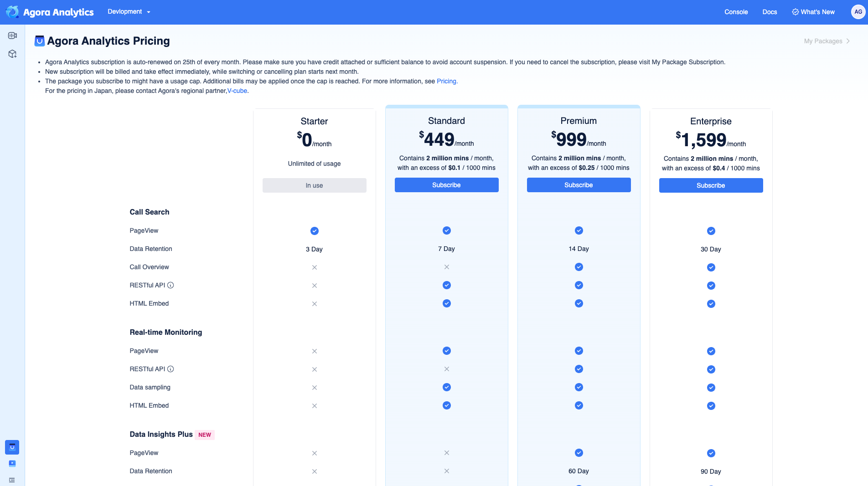Click the Starter In use button

(314, 185)
